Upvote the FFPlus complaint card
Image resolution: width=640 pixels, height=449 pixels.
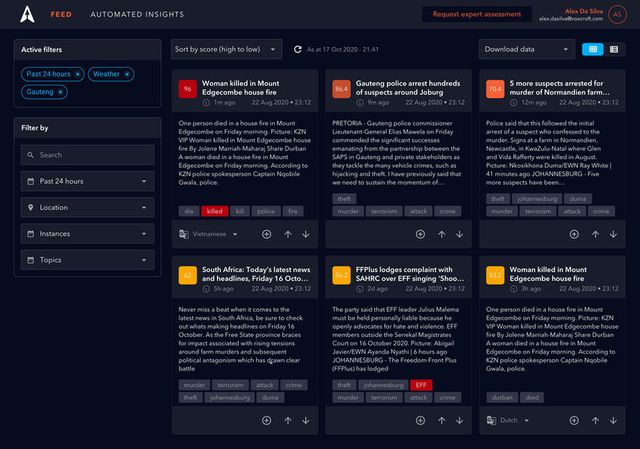click(x=442, y=420)
